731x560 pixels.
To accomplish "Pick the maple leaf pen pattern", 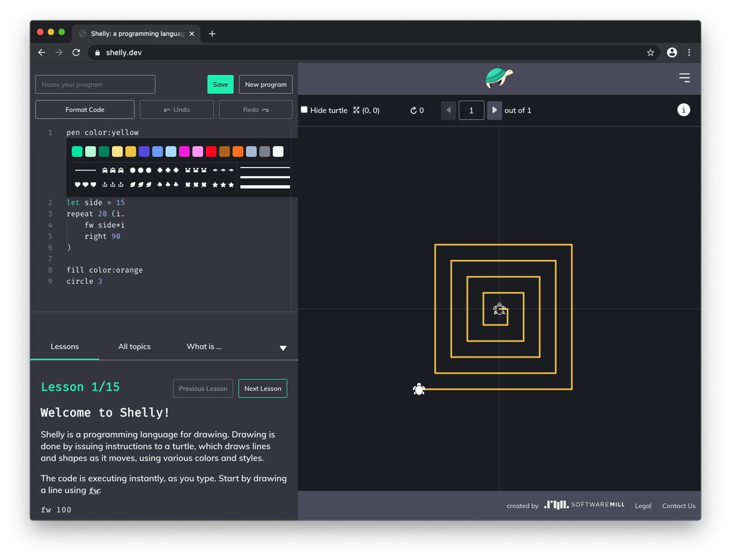I will 196,184.
